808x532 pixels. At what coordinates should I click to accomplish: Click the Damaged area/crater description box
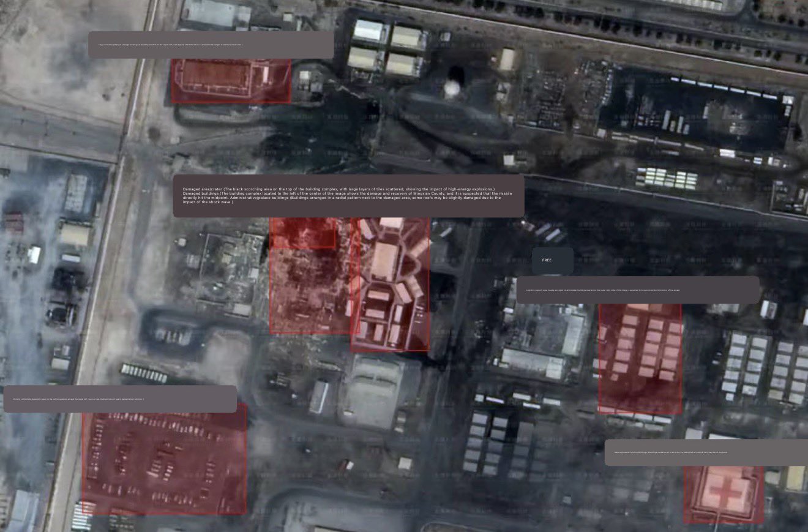click(x=348, y=195)
